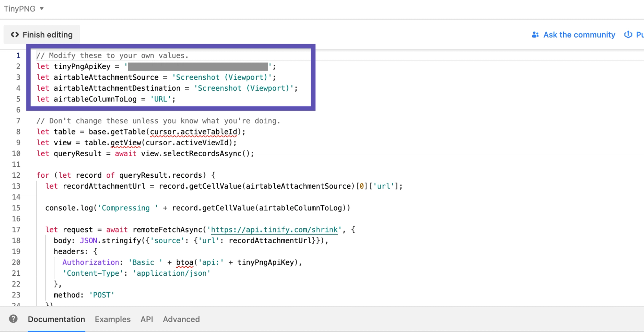Screen dimensions: 644x332
Task: Click line number 1 in gutter
Action: (x=18, y=56)
